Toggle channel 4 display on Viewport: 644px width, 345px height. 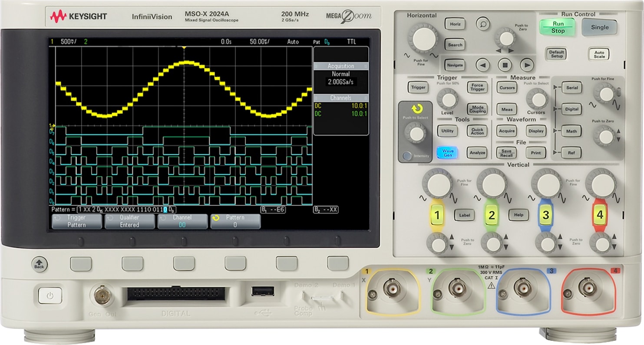(599, 215)
